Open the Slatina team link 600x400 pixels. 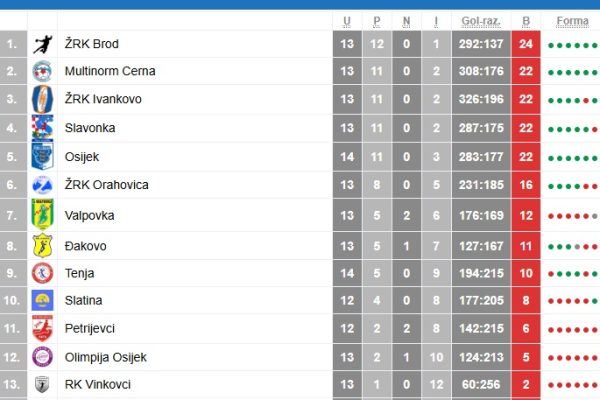coord(83,300)
